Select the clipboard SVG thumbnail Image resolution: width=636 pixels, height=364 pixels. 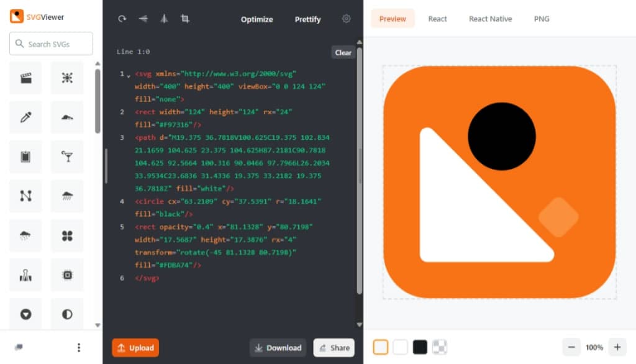(x=25, y=157)
